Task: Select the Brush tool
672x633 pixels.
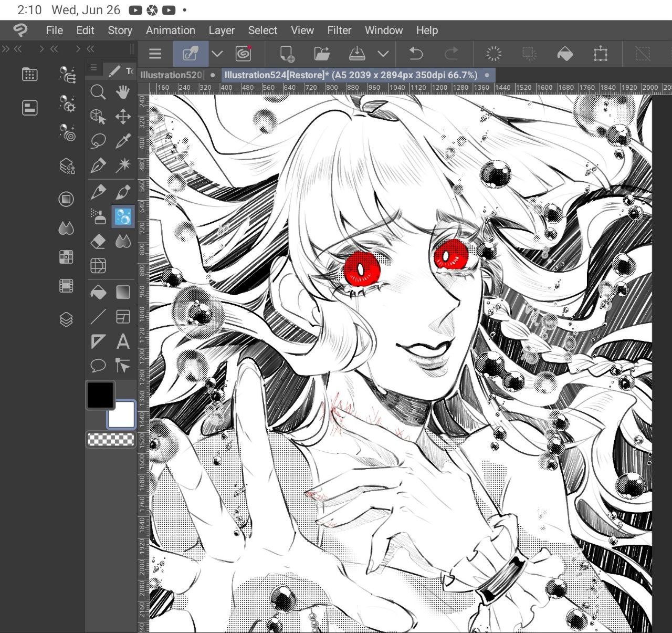Action: [x=123, y=192]
